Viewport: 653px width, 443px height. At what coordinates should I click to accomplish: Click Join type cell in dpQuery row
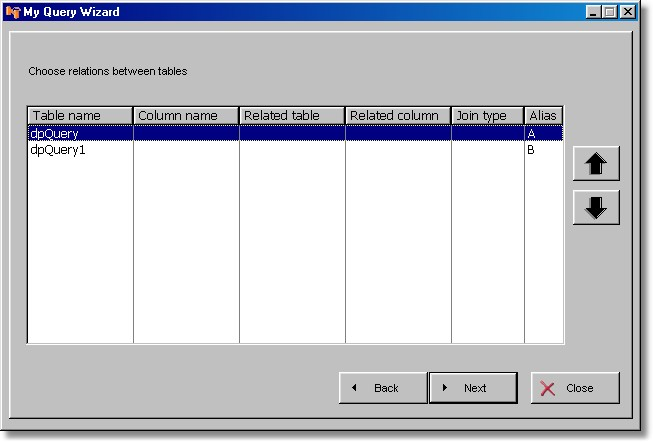(488, 133)
